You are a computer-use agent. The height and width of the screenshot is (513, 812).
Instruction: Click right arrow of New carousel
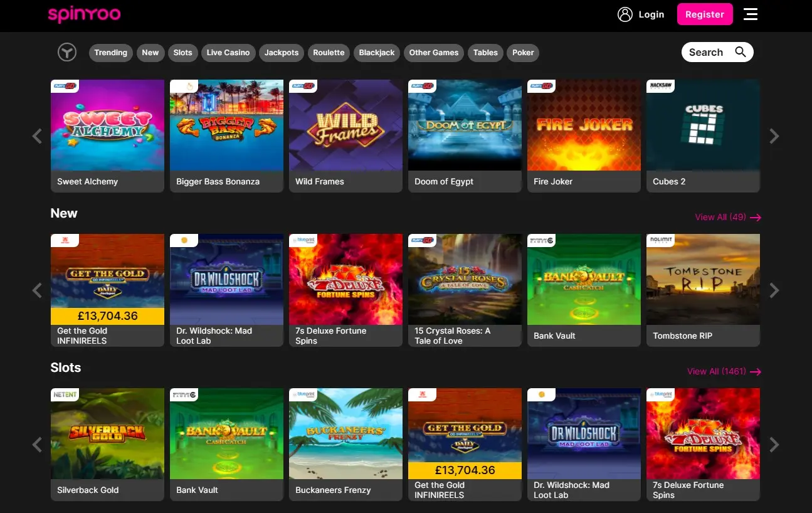pyautogui.click(x=774, y=290)
